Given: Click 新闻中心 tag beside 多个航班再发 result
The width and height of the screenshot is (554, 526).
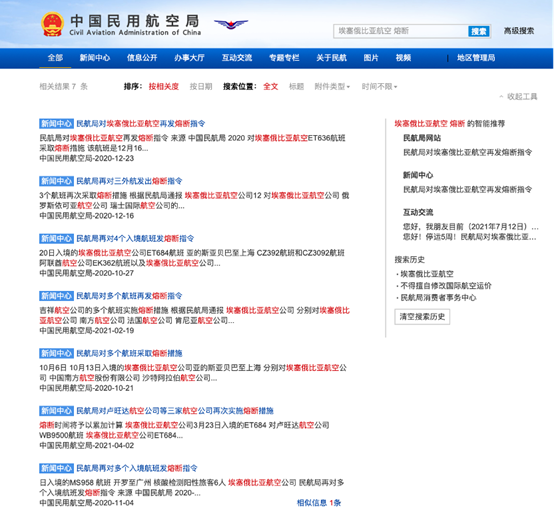Looking at the screenshot, I should pyautogui.click(x=56, y=296).
